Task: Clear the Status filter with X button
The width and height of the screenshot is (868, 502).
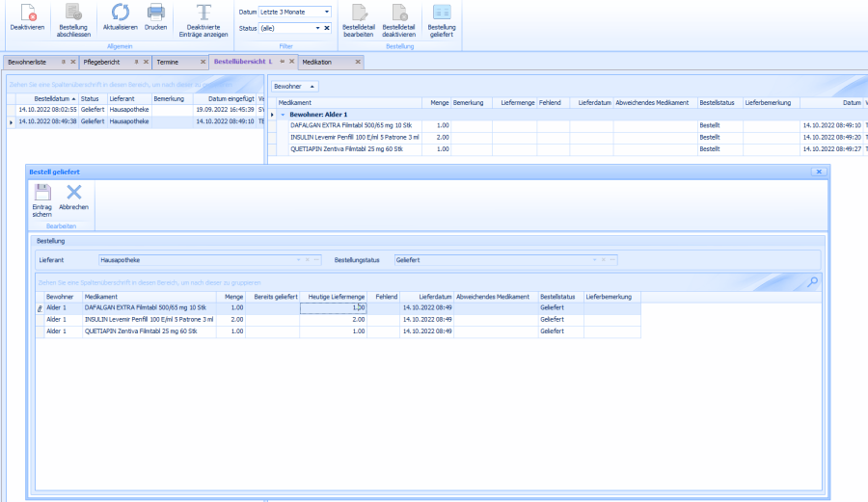Action: point(327,28)
